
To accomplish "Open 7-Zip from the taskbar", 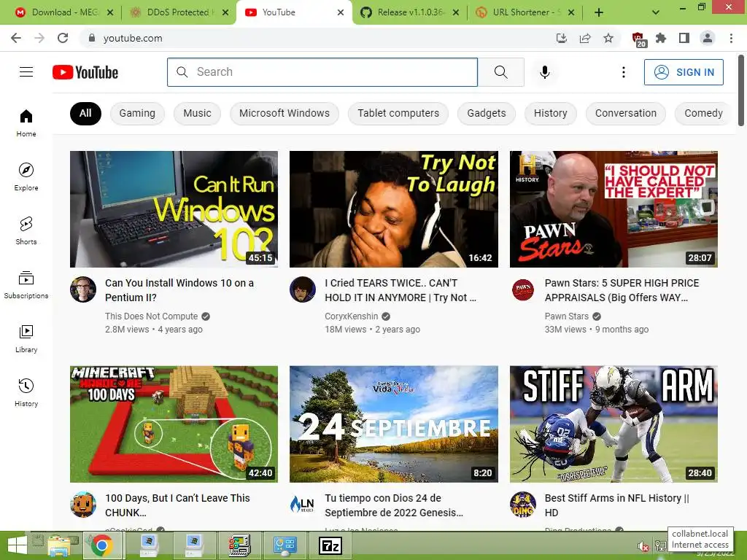I will 330,545.
